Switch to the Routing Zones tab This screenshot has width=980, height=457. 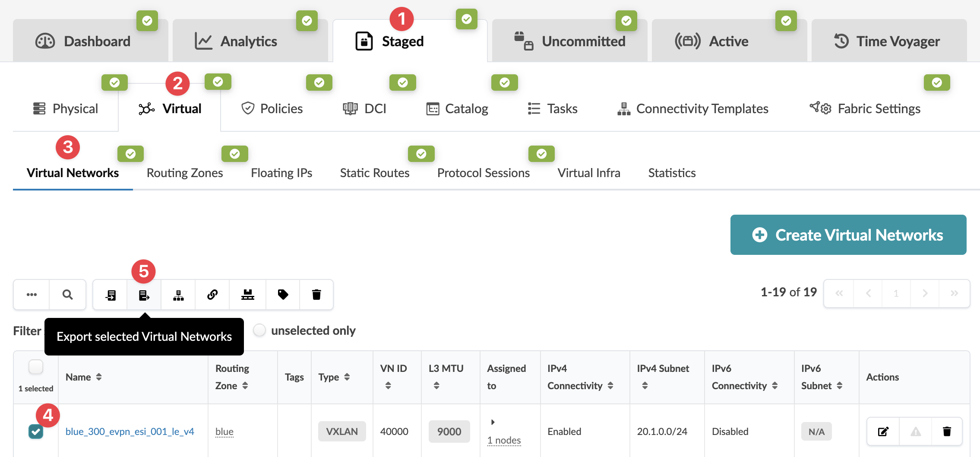(185, 173)
